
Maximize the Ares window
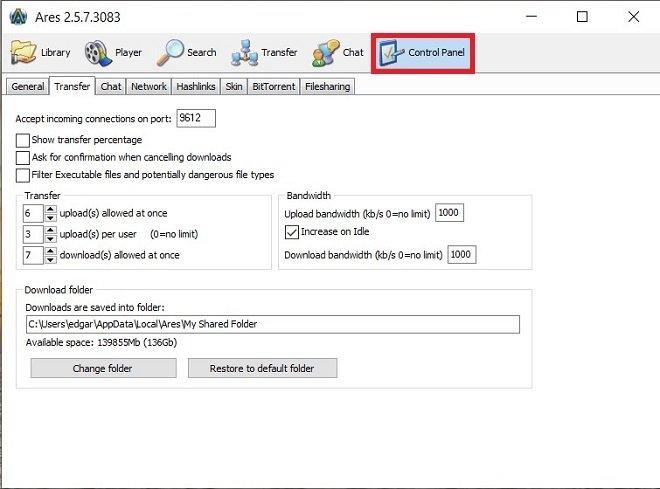point(582,17)
